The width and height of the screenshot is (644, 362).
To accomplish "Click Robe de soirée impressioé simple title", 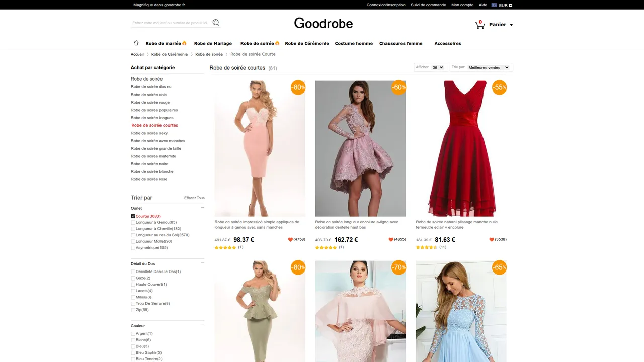I will click(257, 225).
